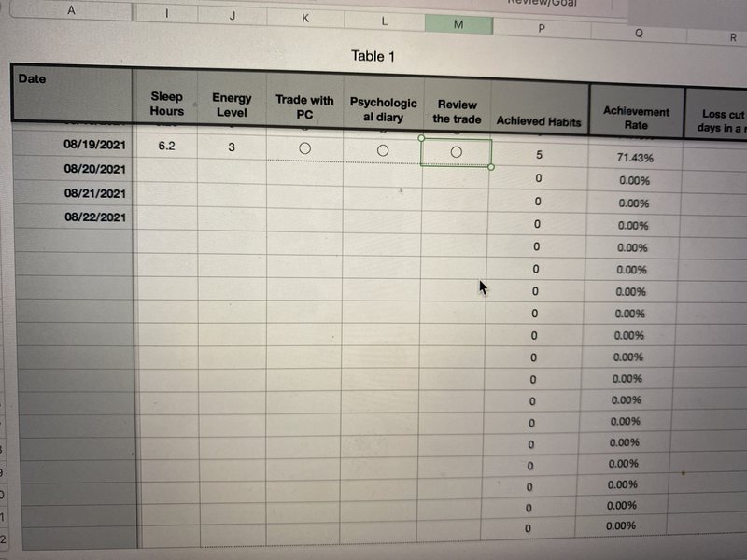The height and width of the screenshot is (560, 747).
Task: Click the circle in Review the trade cell
Action: pyautogui.click(x=457, y=151)
